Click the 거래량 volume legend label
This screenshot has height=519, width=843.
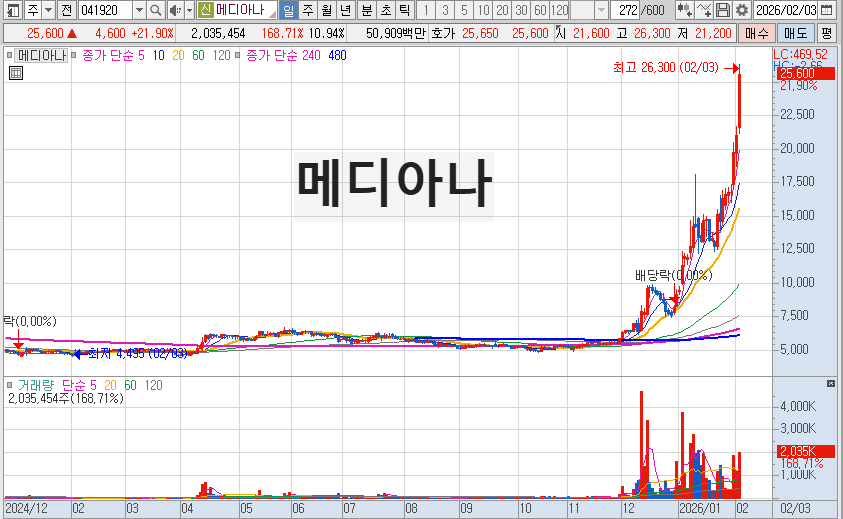(x=36, y=385)
